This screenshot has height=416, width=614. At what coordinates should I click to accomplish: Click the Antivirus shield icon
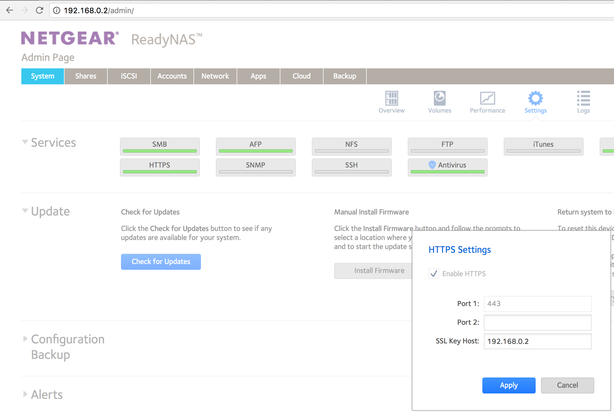tap(432, 165)
